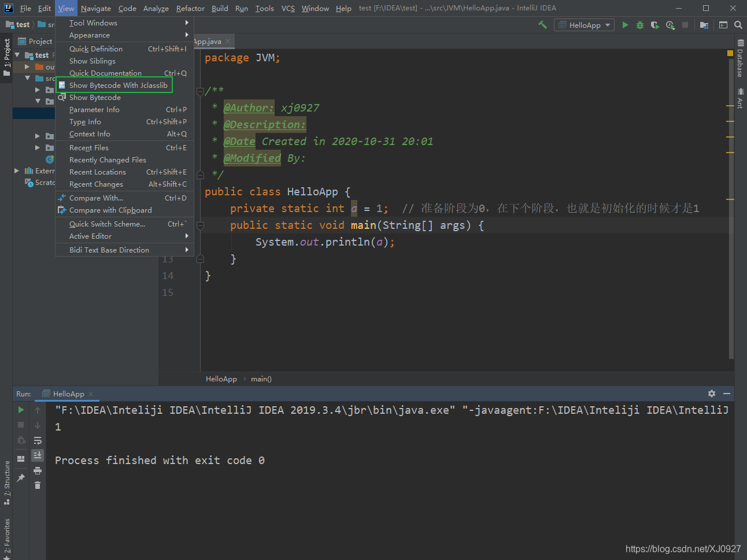This screenshot has height=560, width=747.
Task: Open the Run Anything icon
Action: pos(723,25)
